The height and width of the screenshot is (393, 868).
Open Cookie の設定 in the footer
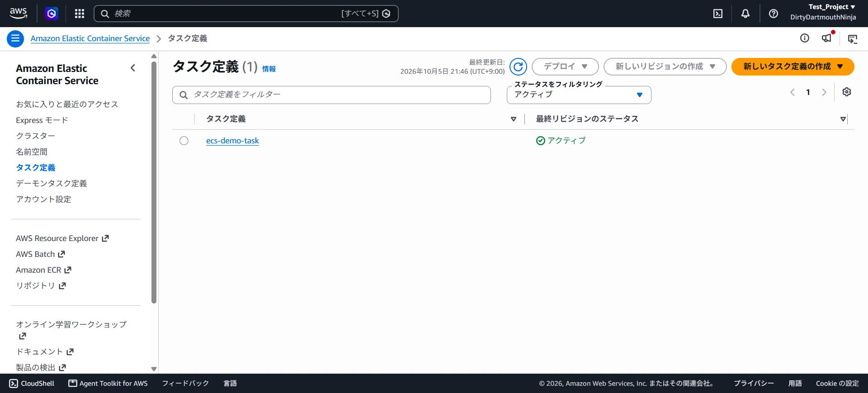pos(837,384)
